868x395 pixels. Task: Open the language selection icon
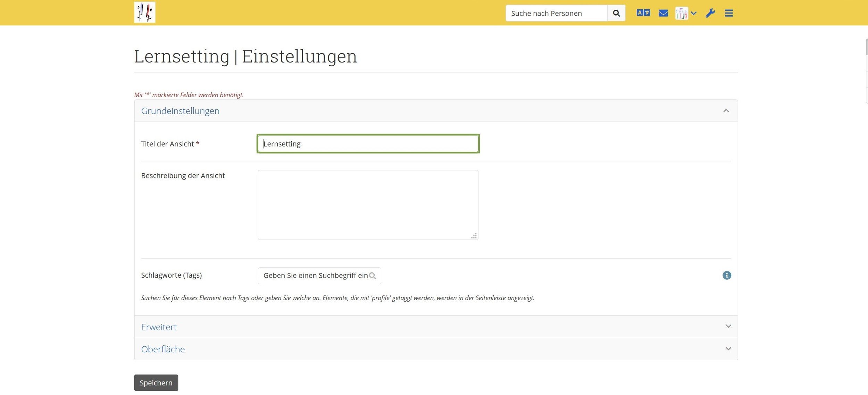(643, 13)
